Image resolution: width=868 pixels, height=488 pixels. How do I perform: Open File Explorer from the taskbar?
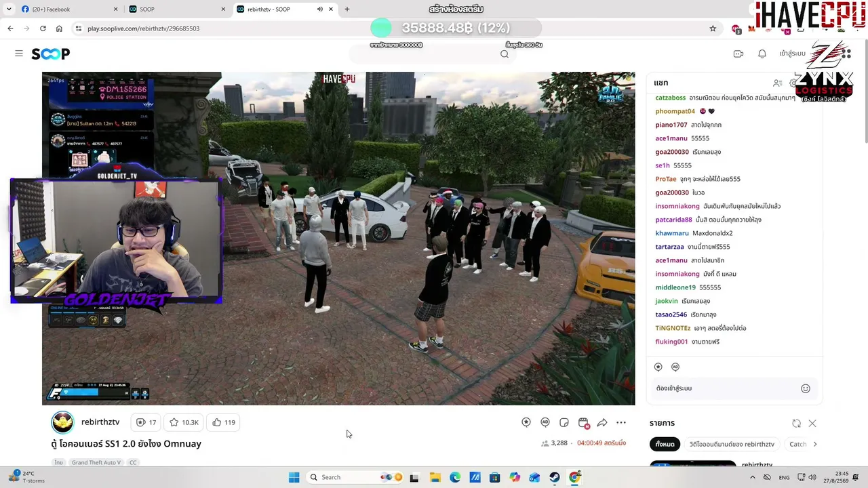(435, 477)
